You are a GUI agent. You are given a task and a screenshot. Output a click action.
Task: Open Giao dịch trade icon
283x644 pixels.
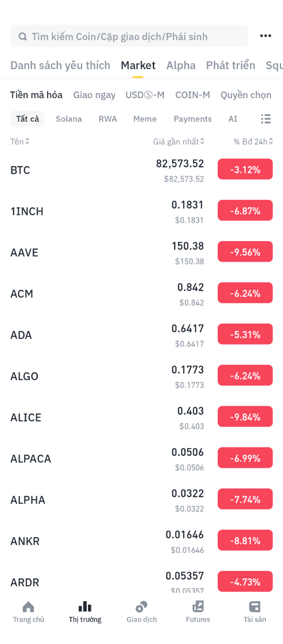click(x=141, y=607)
